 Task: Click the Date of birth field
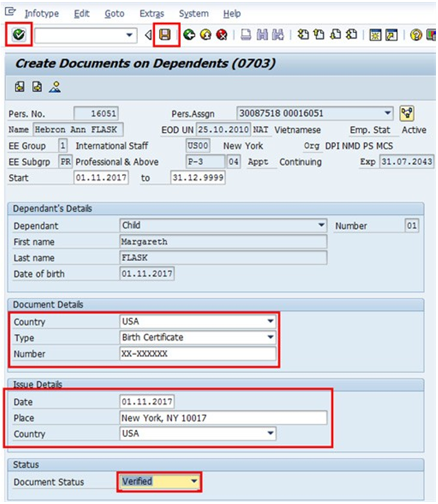147,273
